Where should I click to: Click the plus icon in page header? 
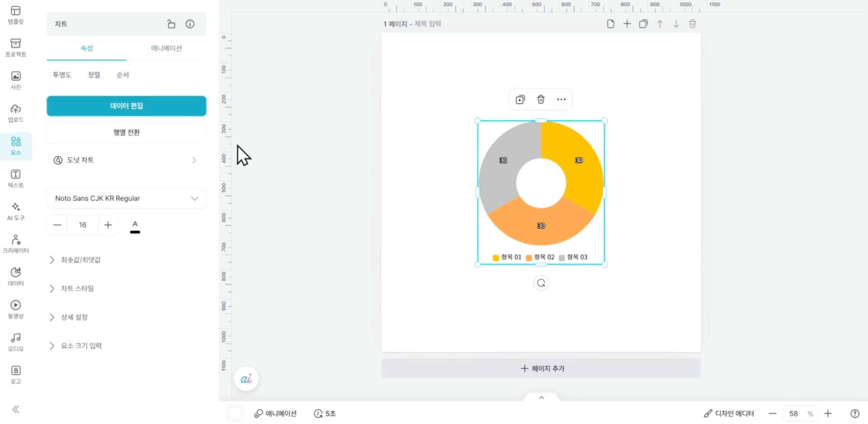tap(627, 24)
